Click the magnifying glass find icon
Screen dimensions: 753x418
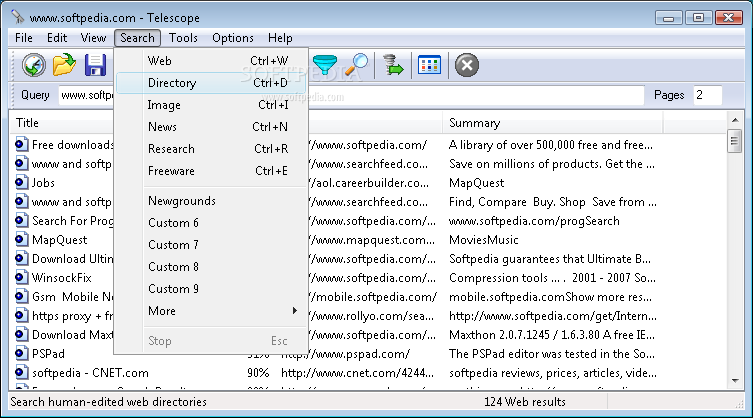point(357,65)
